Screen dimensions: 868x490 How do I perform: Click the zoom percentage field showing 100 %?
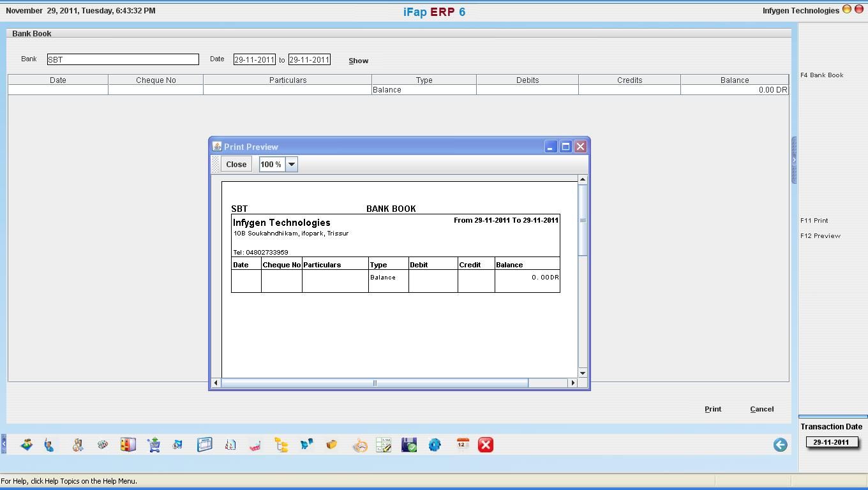272,164
